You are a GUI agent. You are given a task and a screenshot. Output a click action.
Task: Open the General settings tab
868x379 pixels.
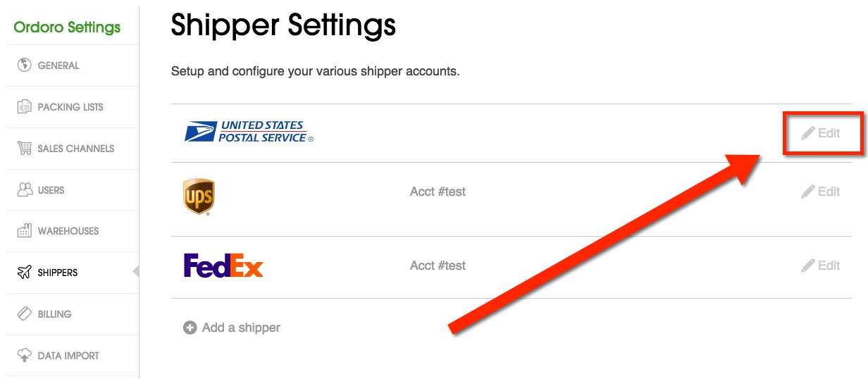58,66
